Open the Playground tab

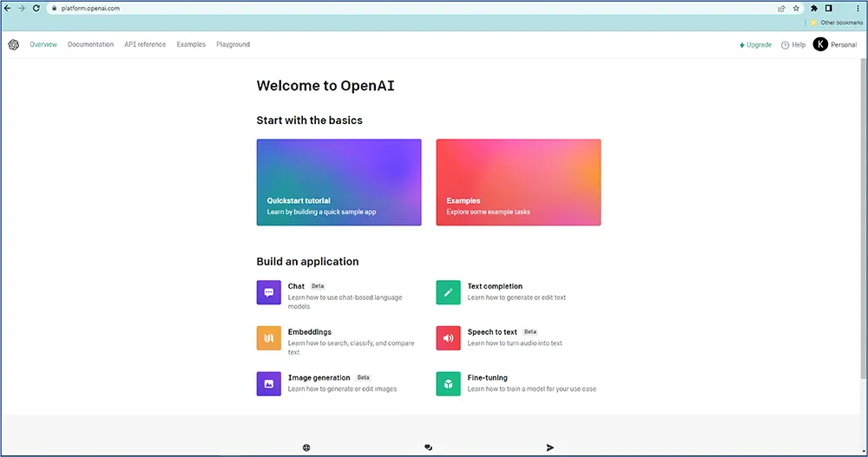point(233,44)
